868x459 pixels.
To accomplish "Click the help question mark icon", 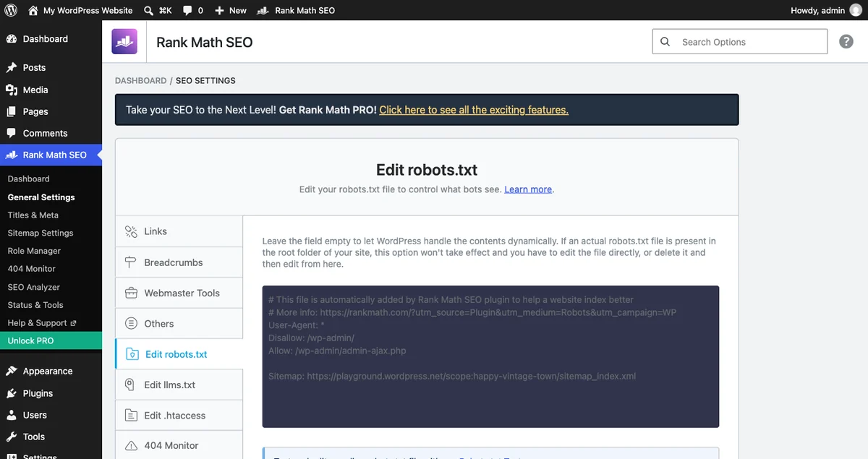I will point(846,42).
